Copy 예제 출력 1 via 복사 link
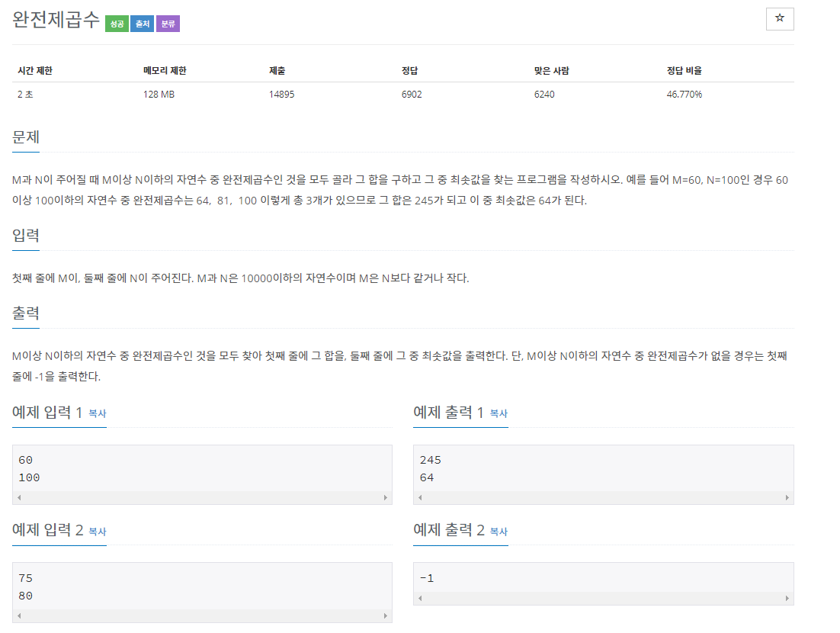840x633 pixels. pyautogui.click(x=499, y=413)
